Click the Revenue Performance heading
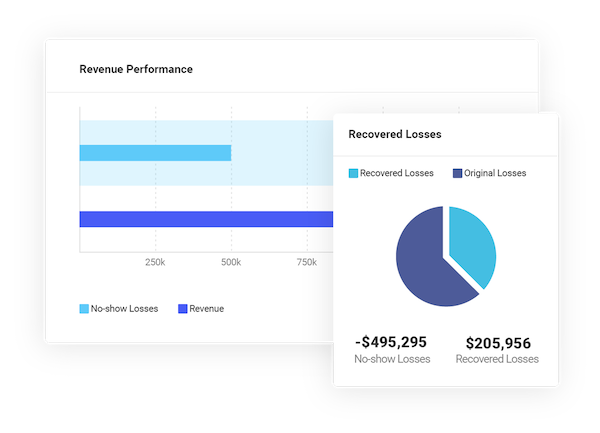 click(136, 69)
